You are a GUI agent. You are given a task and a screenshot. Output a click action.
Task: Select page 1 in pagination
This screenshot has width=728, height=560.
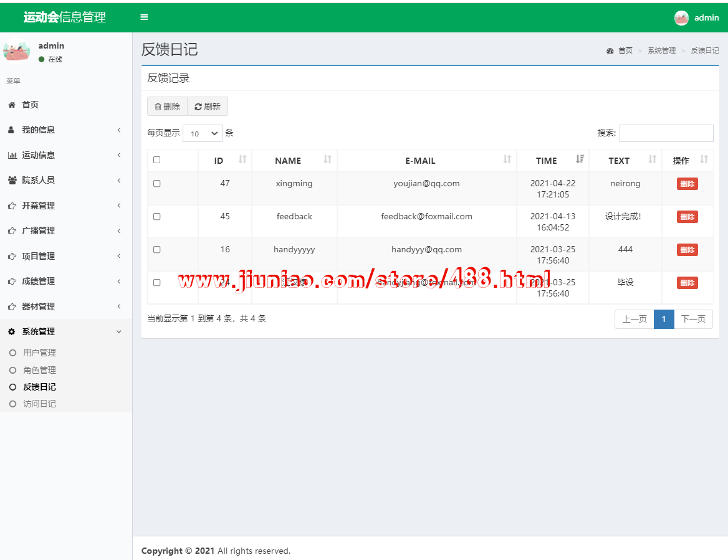664,319
